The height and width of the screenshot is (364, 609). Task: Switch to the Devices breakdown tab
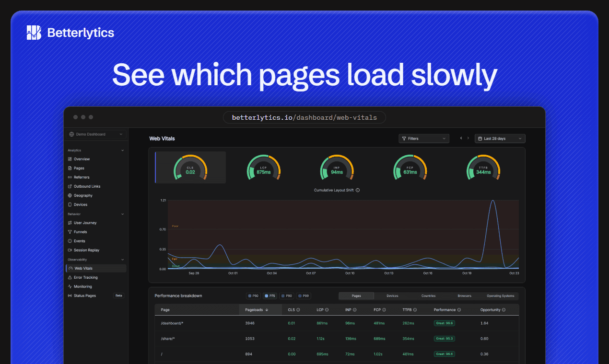(392, 296)
